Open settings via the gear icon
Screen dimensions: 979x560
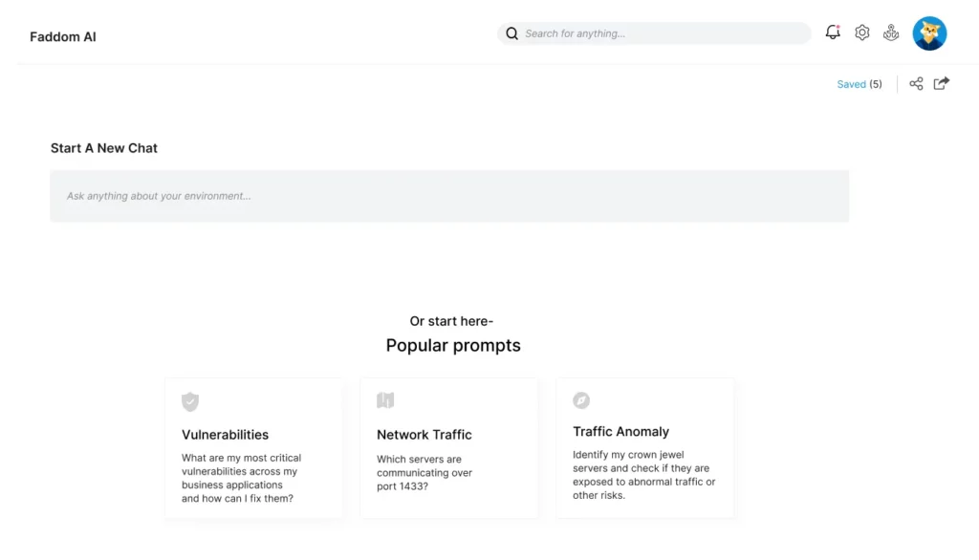[861, 32]
